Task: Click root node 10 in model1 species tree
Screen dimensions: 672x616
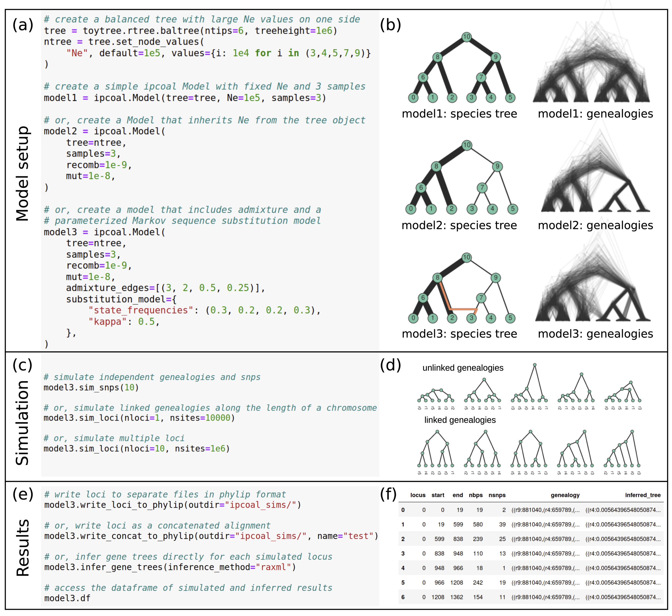Action: pos(466,37)
